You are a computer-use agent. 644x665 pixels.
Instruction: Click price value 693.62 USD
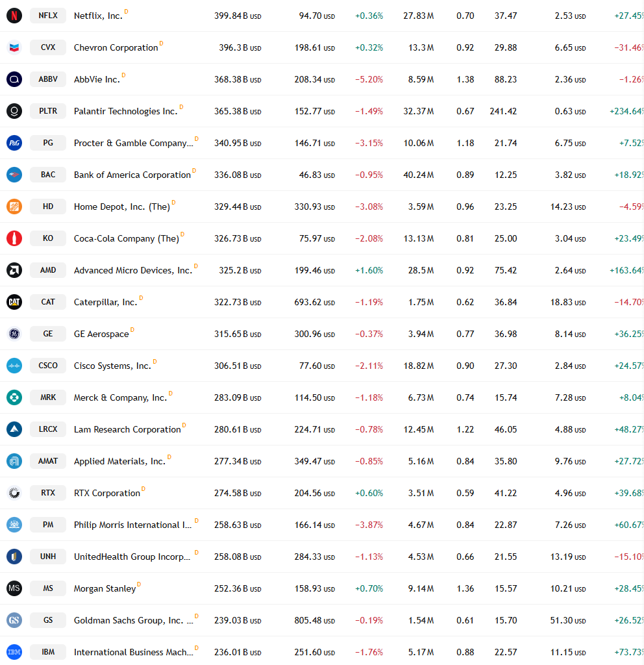(x=315, y=303)
